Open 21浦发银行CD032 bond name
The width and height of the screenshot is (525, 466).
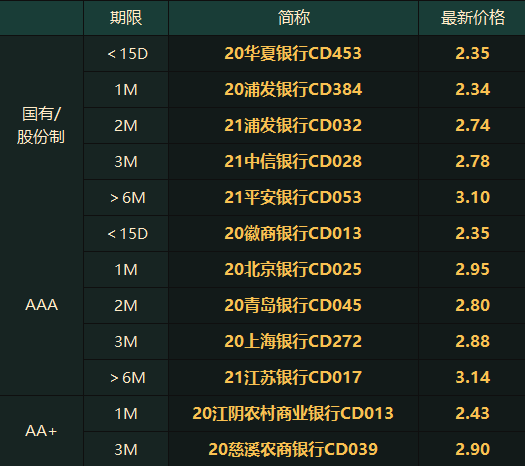click(293, 125)
